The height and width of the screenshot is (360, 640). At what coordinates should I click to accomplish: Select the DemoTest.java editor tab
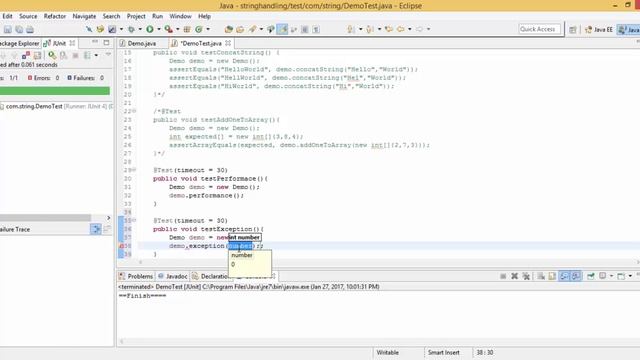(x=201, y=43)
